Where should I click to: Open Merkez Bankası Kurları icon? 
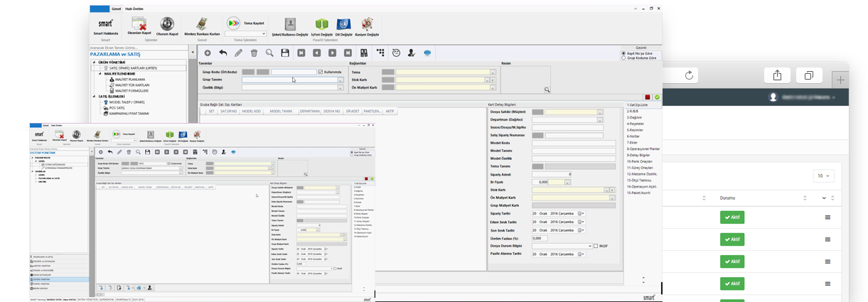click(201, 23)
